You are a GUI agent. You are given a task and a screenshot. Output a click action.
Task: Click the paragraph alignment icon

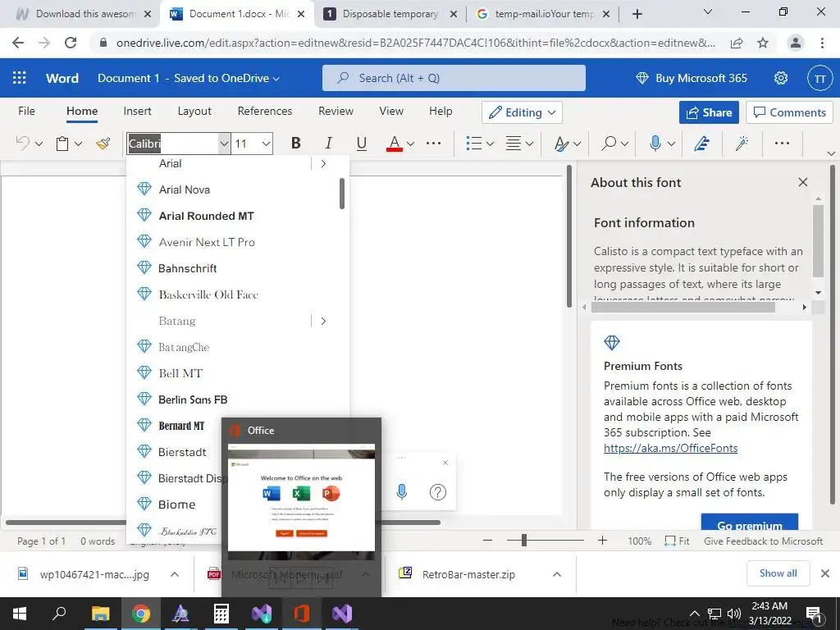pyautogui.click(x=514, y=143)
